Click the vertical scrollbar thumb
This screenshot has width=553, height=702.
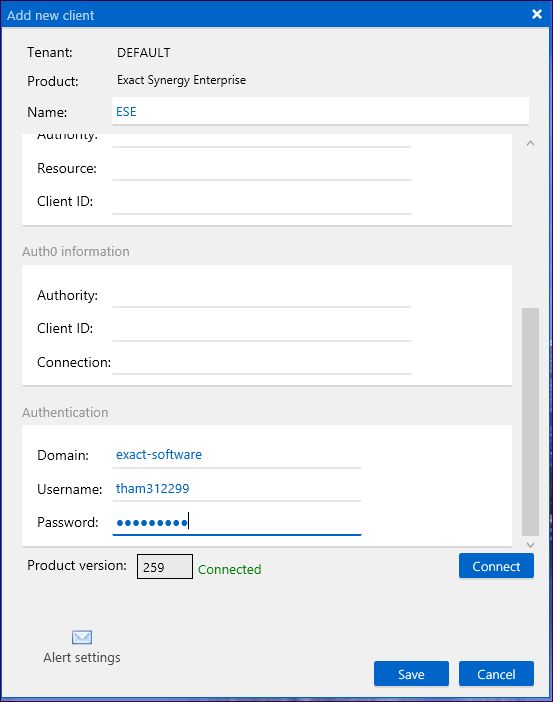pyautogui.click(x=531, y=421)
